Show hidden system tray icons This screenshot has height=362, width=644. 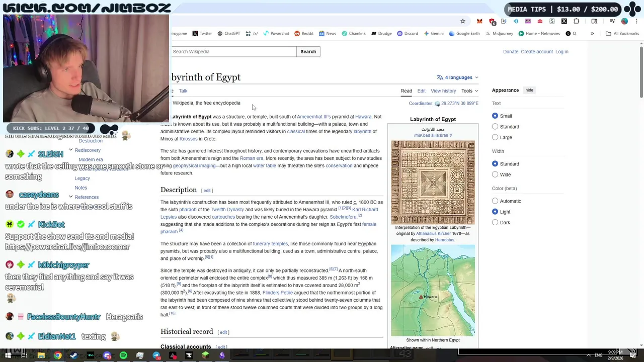pyautogui.click(x=589, y=355)
